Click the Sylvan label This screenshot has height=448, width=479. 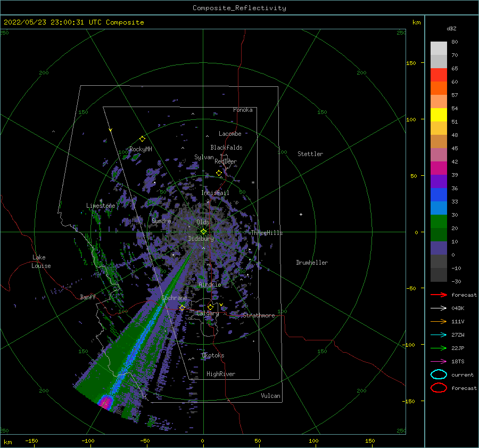point(204,157)
